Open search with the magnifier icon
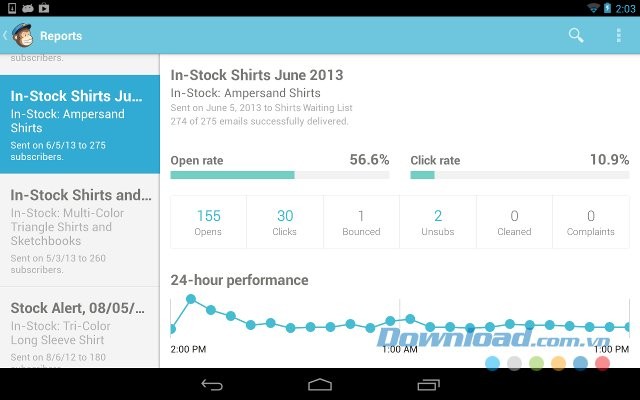640x400 pixels. pyautogui.click(x=576, y=36)
